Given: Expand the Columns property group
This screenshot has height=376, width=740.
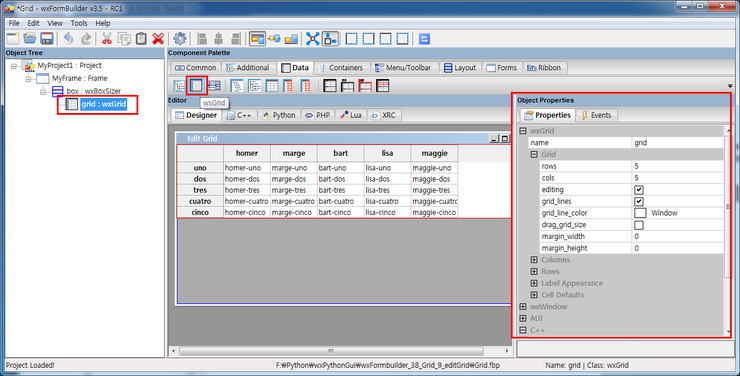Looking at the screenshot, I should 534,259.
